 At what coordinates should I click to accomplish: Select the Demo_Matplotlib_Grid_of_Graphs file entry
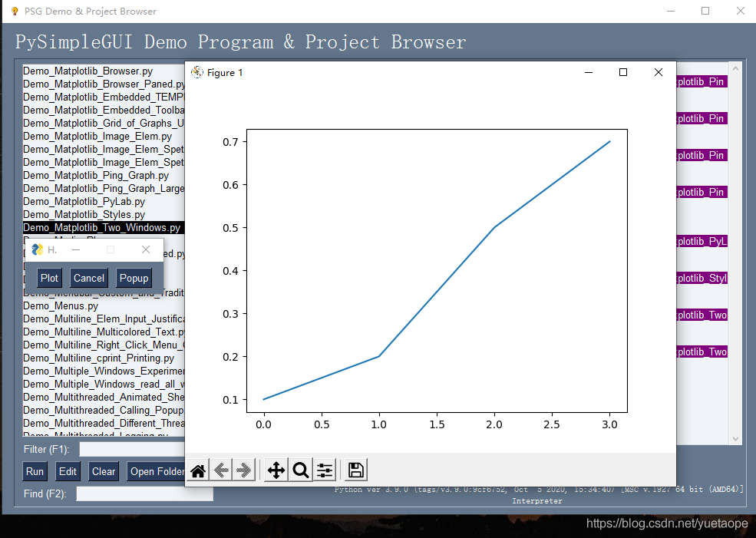click(x=104, y=123)
